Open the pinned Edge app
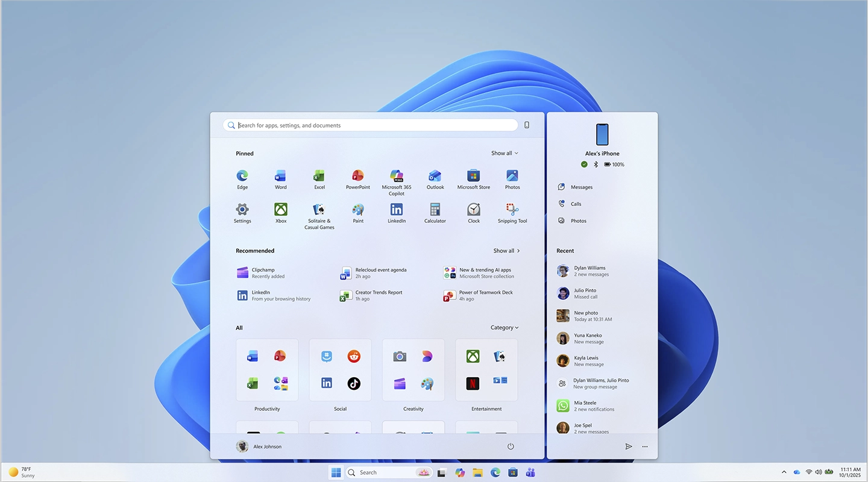Viewport: 868px width, 482px height. [242, 179]
